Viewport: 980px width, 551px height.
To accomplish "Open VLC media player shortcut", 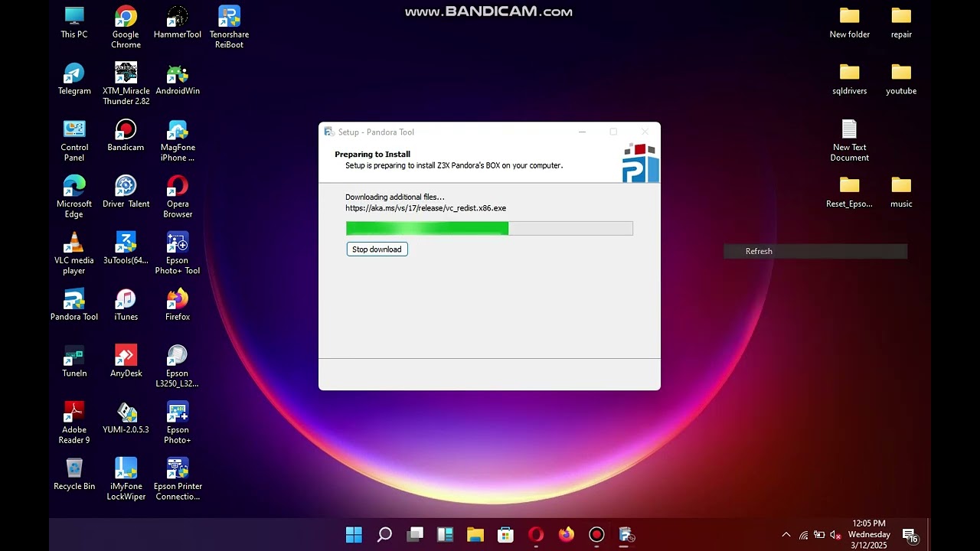I will pyautogui.click(x=74, y=254).
